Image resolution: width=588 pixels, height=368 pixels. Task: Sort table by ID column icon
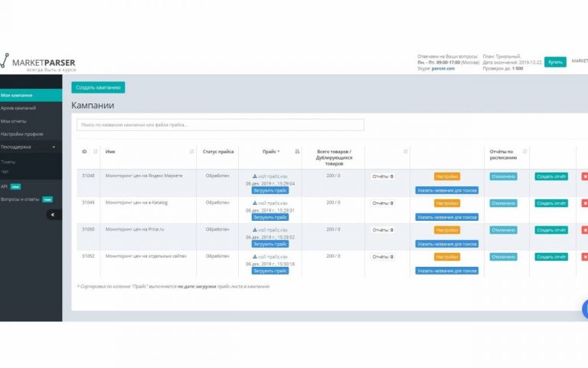tap(95, 152)
